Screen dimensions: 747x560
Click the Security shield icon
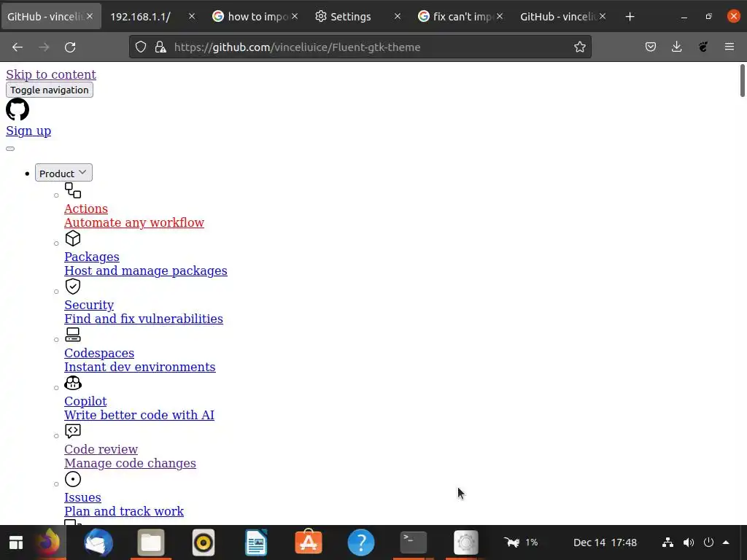coord(73,287)
